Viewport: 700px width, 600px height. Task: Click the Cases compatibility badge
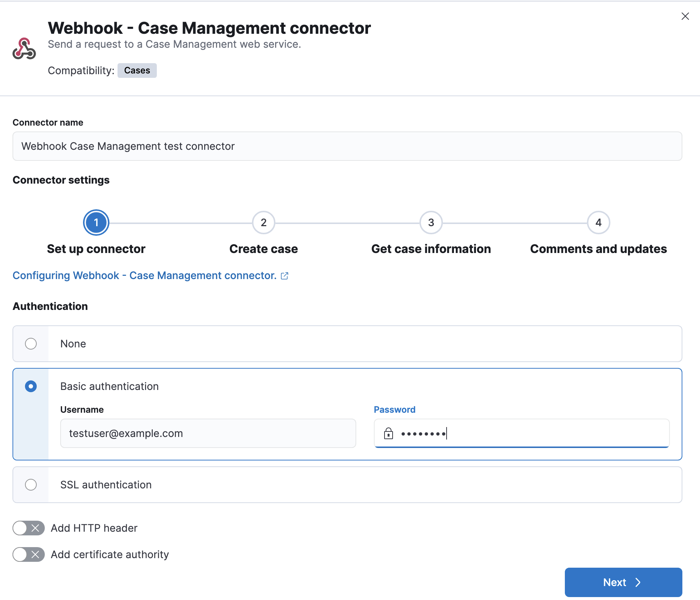(x=137, y=70)
